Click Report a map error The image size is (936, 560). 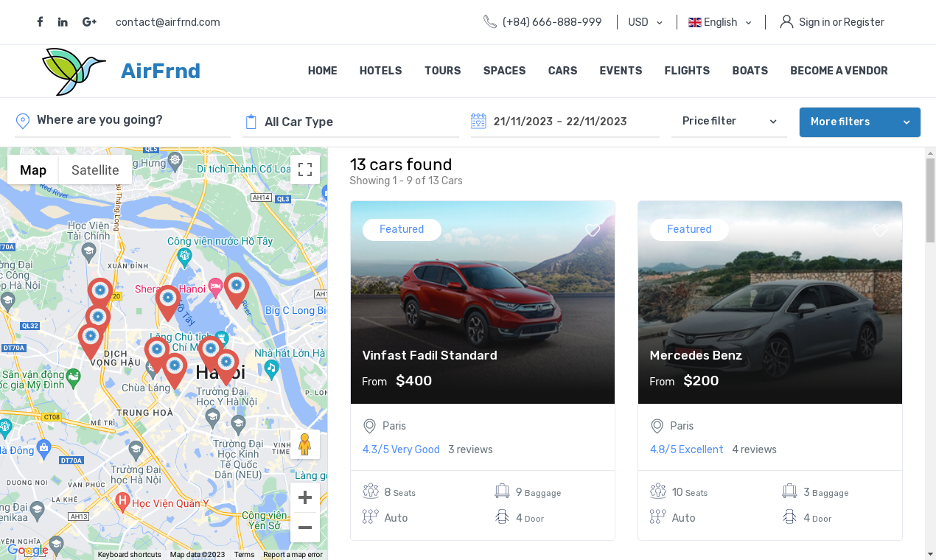(293, 555)
